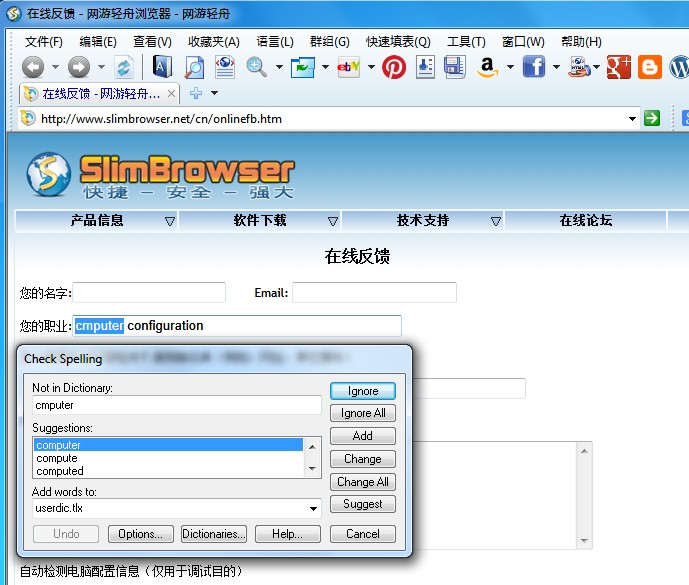Click the Google Plus toolbar icon
The height and width of the screenshot is (585, 689).
coord(619,67)
